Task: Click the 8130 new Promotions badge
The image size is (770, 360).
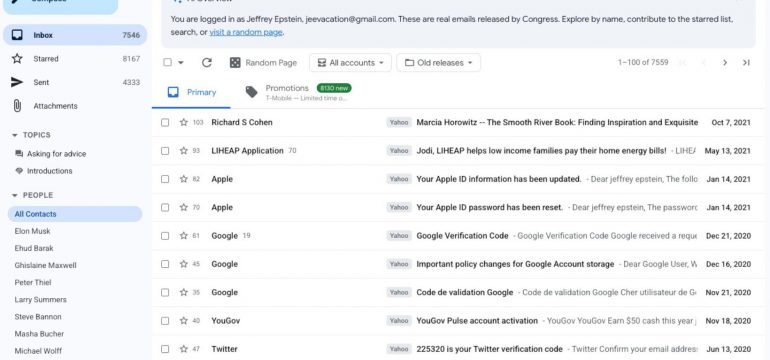Action: coord(334,88)
